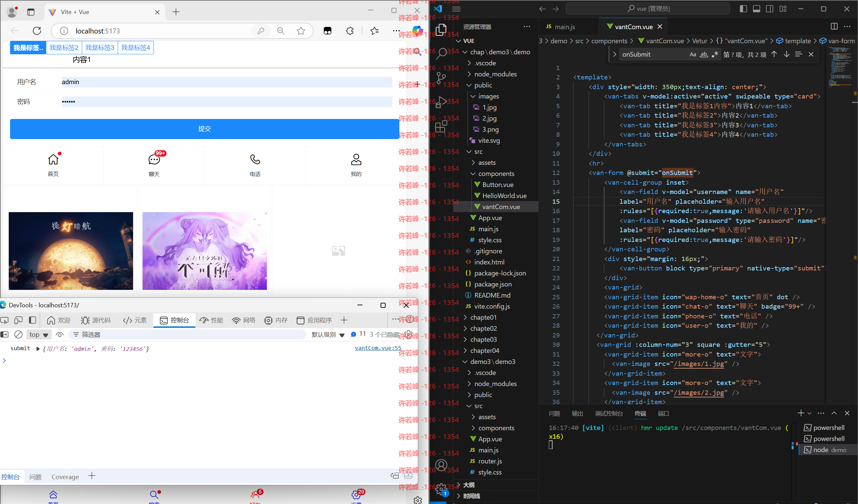858x504 pixels.
Task: Refresh the browser page
Action: click(x=37, y=31)
